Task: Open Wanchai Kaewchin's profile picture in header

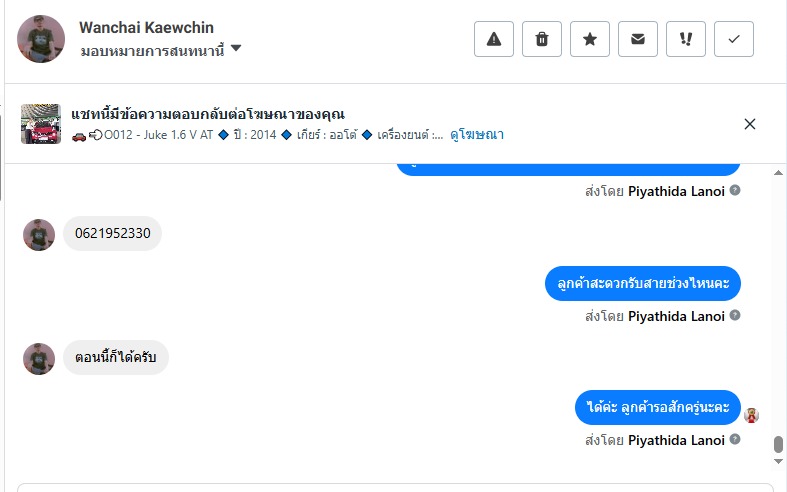Action: [42, 39]
